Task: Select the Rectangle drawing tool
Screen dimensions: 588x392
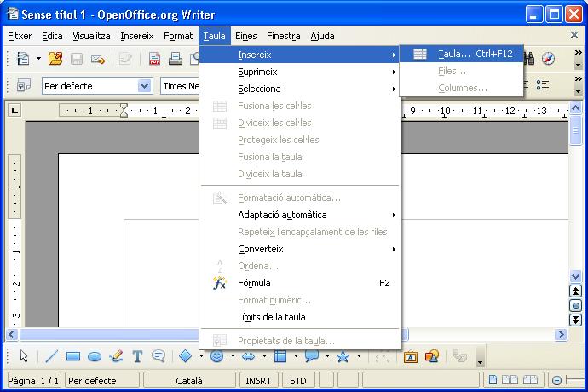Action: tap(73, 356)
